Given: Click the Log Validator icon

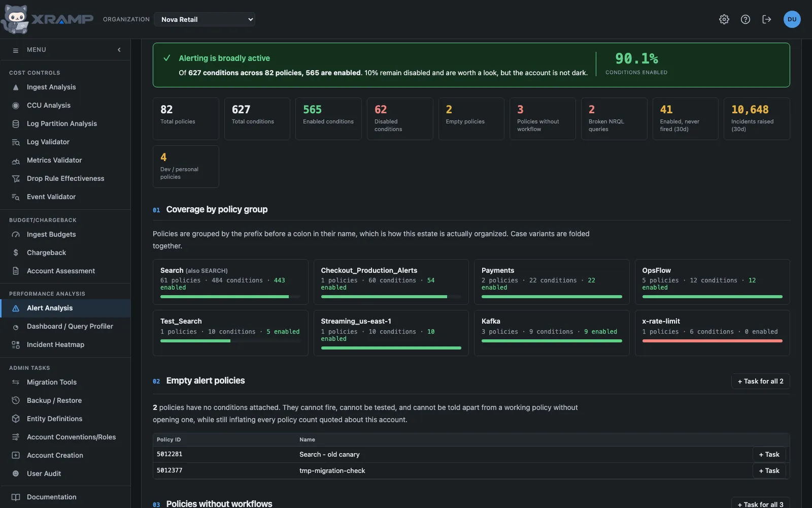Looking at the screenshot, I should 16,142.
